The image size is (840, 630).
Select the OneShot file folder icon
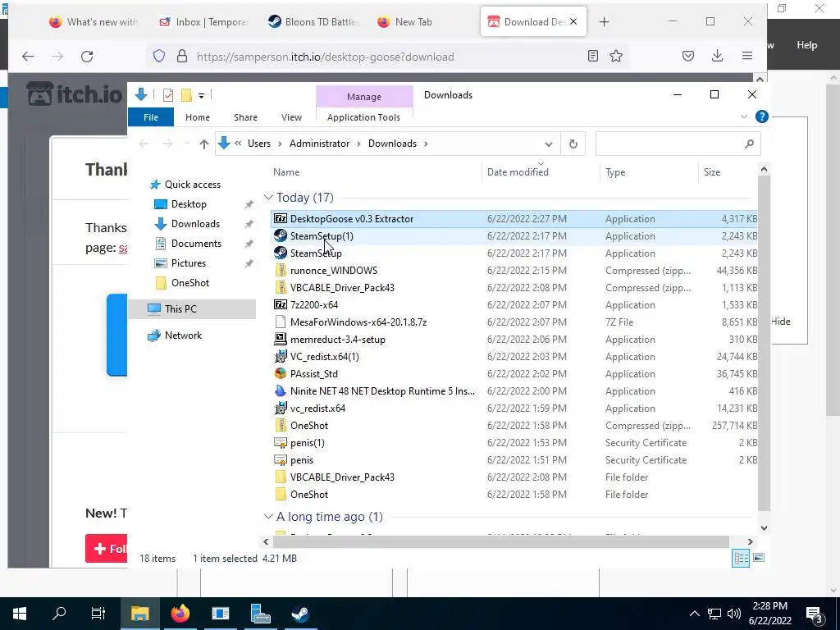click(281, 494)
